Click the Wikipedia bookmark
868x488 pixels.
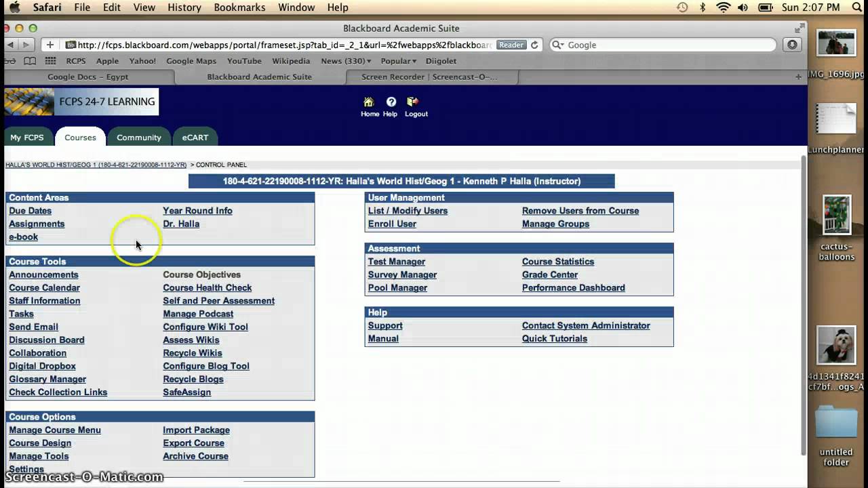point(291,61)
